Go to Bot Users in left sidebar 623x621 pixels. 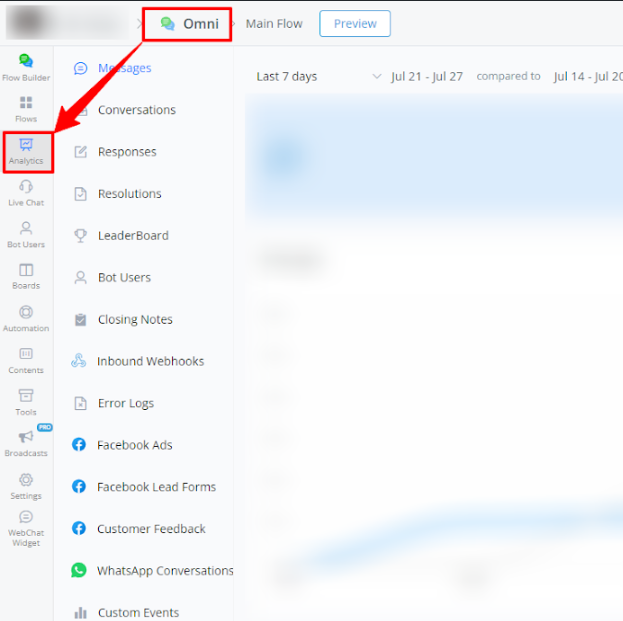26,234
